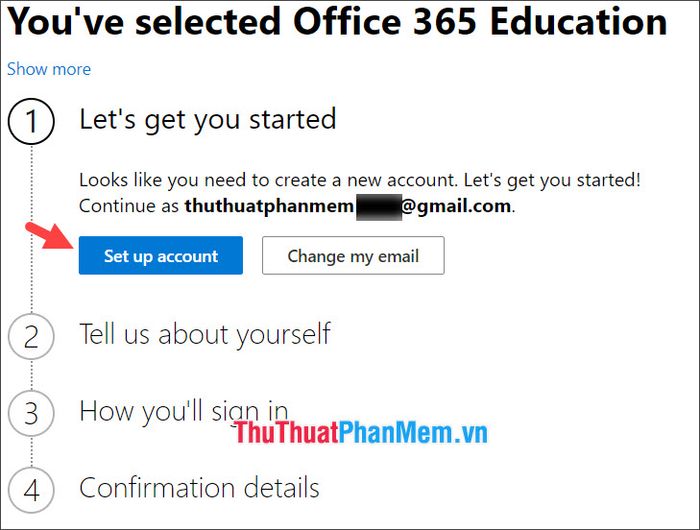Click the Change my email button

pos(353,255)
